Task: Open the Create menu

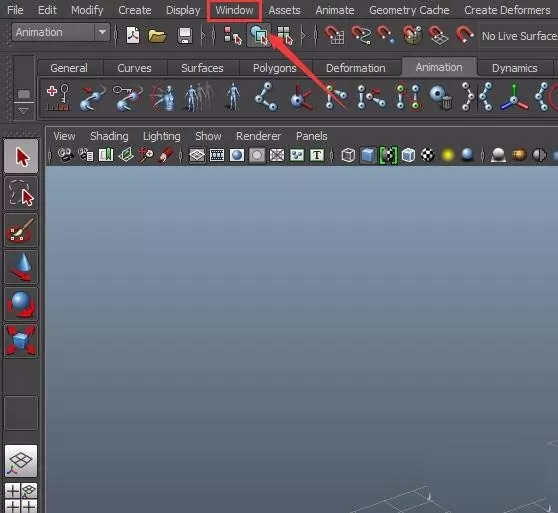Action: (x=135, y=10)
